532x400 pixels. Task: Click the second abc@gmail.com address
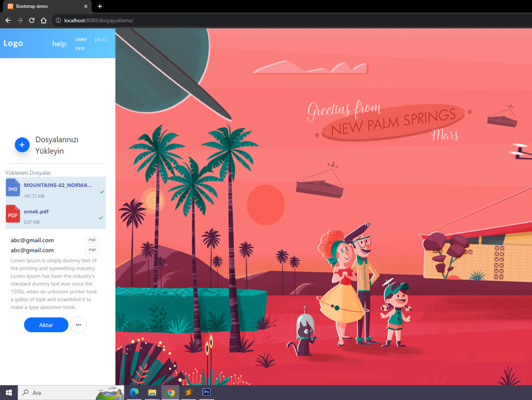[32, 250]
